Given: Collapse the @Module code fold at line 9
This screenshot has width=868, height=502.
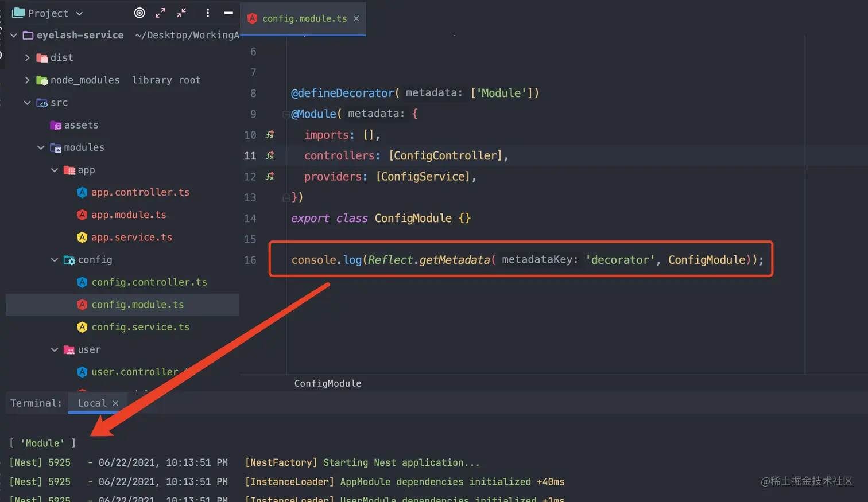Looking at the screenshot, I should tap(286, 114).
